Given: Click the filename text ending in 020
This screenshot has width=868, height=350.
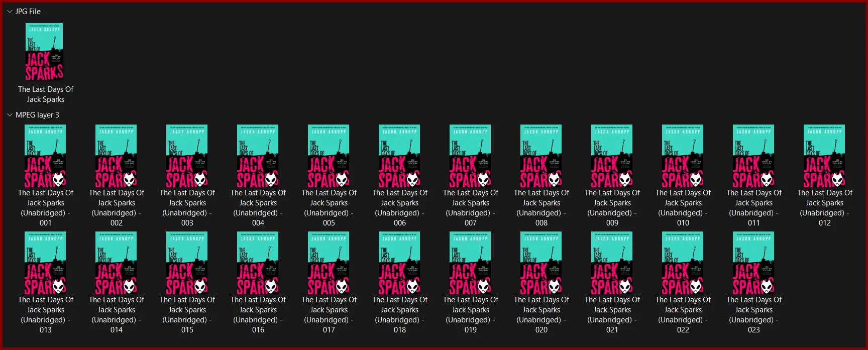Looking at the screenshot, I should click(x=541, y=315).
